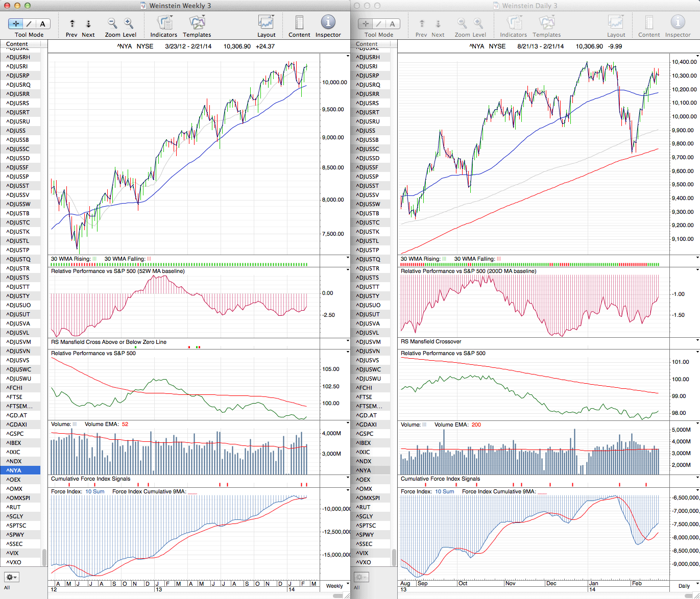The height and width of the screenshot is (599, 700).
Task: Open the Indicators dropdown in Weekly toolbar
Action: pos(164,22)
